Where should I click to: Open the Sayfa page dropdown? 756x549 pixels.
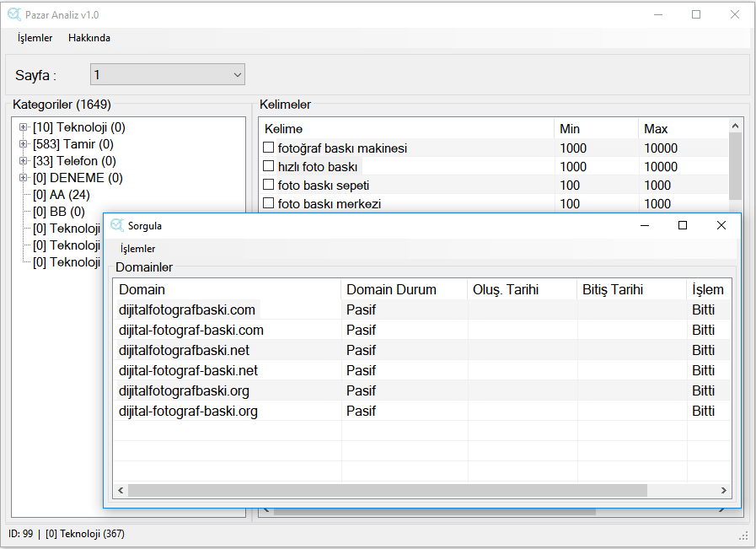[168, 75]
